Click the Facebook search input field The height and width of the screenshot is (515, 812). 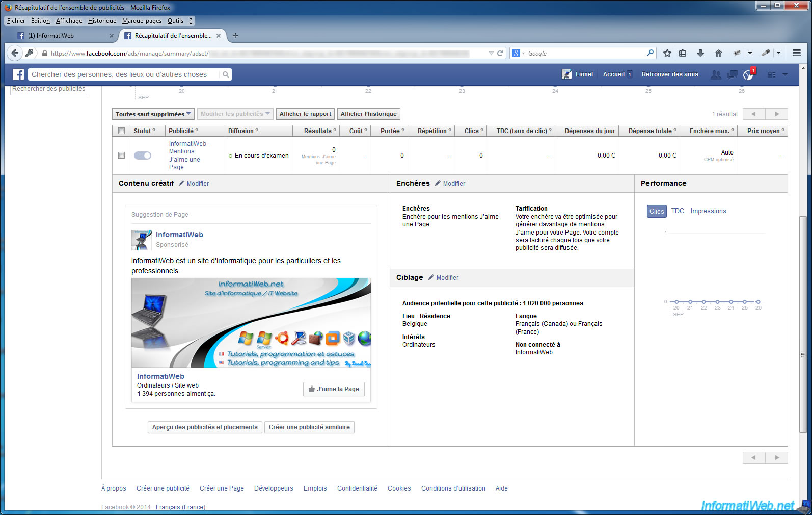tap(125, 74)
